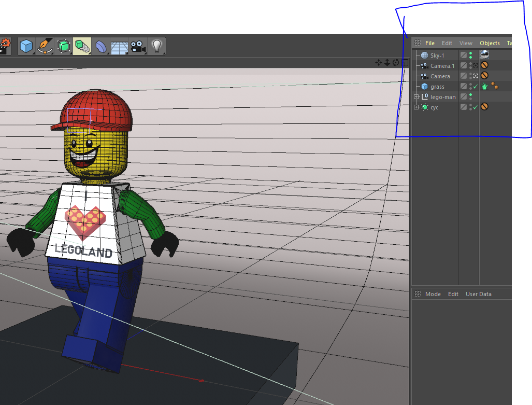Open the Objects menu
Image resolution: width=532 pixels, height=405 pixels.
coord(490,43)
